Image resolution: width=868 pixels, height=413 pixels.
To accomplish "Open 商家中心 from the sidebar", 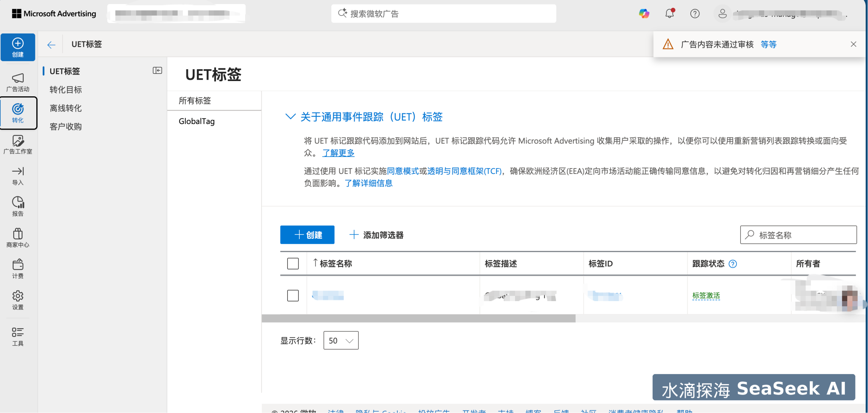I will (x=18, y=237).
